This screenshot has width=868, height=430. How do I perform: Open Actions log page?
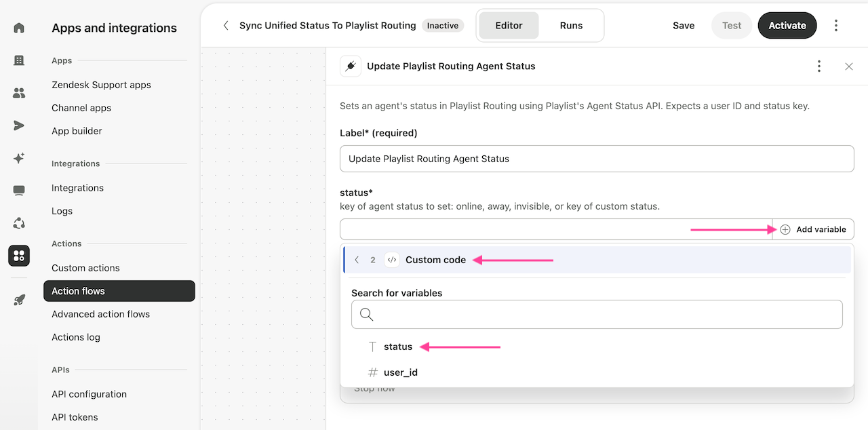pyautogui.click(x=76, y=337)
